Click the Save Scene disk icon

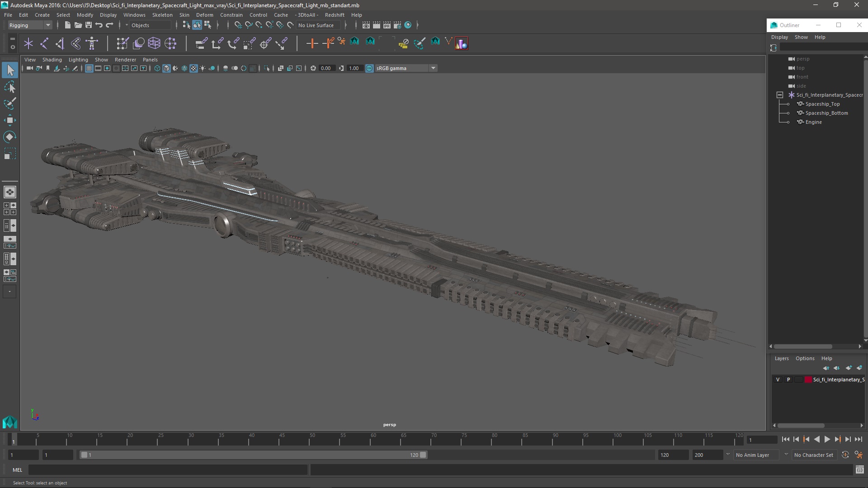pos(89,25)
